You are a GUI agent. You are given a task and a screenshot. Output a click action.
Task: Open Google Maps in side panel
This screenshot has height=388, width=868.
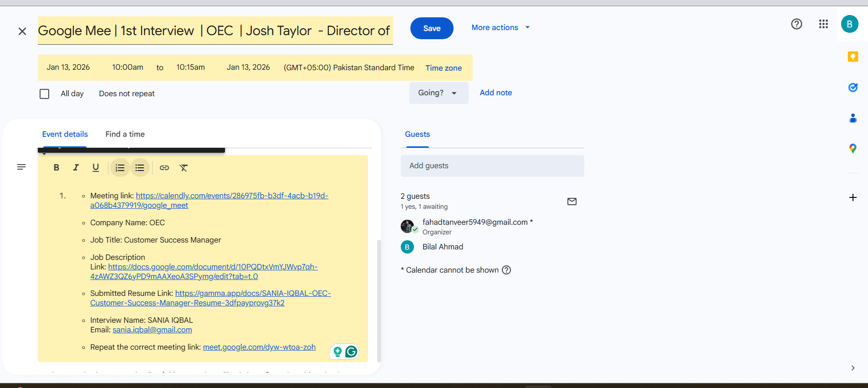click(853, 149)
